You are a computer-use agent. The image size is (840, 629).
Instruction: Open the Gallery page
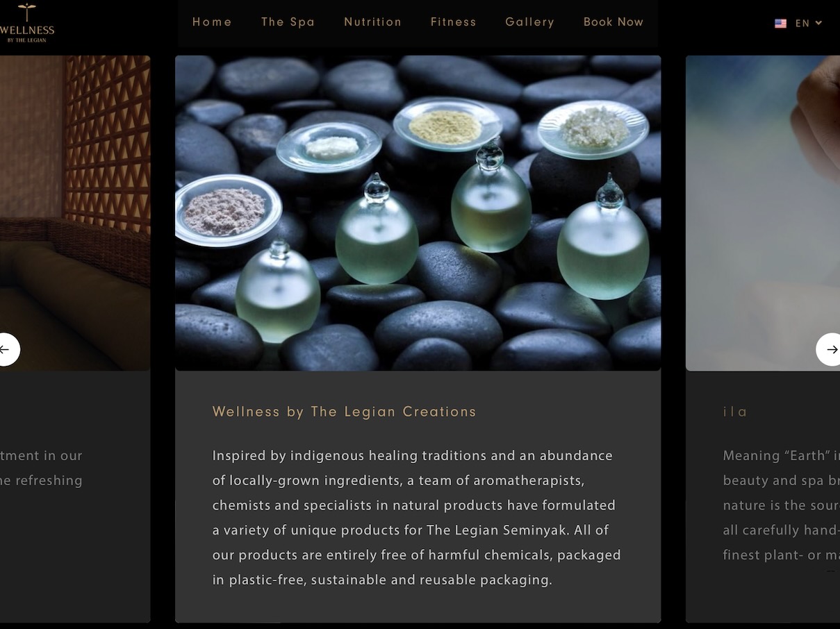529,22
